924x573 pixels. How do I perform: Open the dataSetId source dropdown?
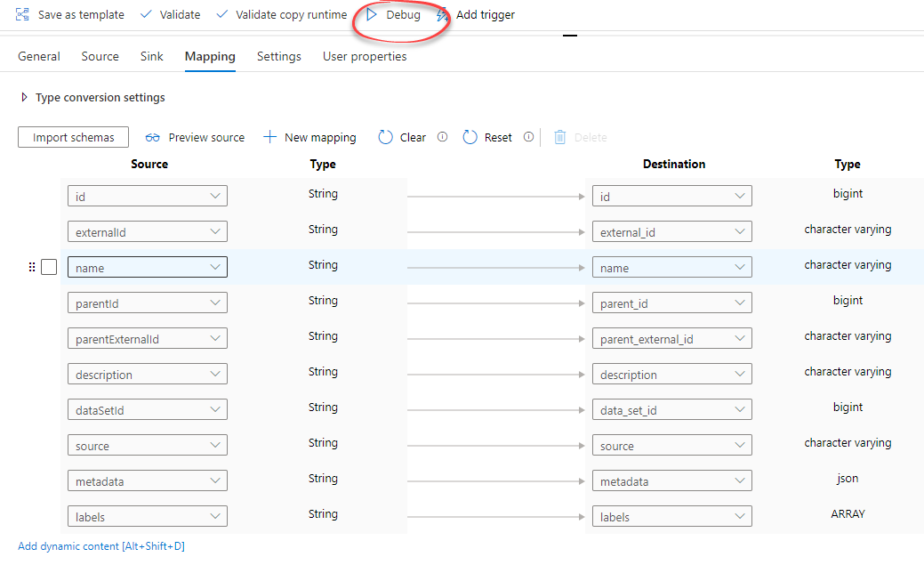click(x=148, y=409)
